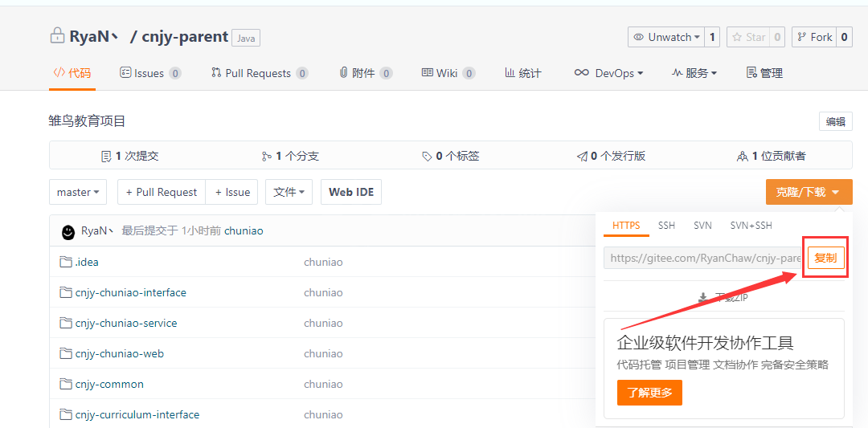The width and height of the screenshot is (868, 428).
Task: Click the RyaN owner name link
Action: pos(93,37)
